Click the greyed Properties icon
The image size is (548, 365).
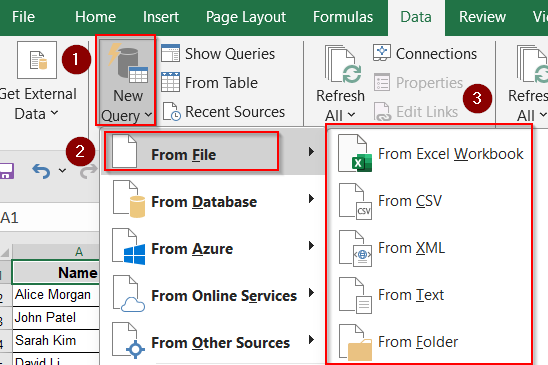[382, 82]
